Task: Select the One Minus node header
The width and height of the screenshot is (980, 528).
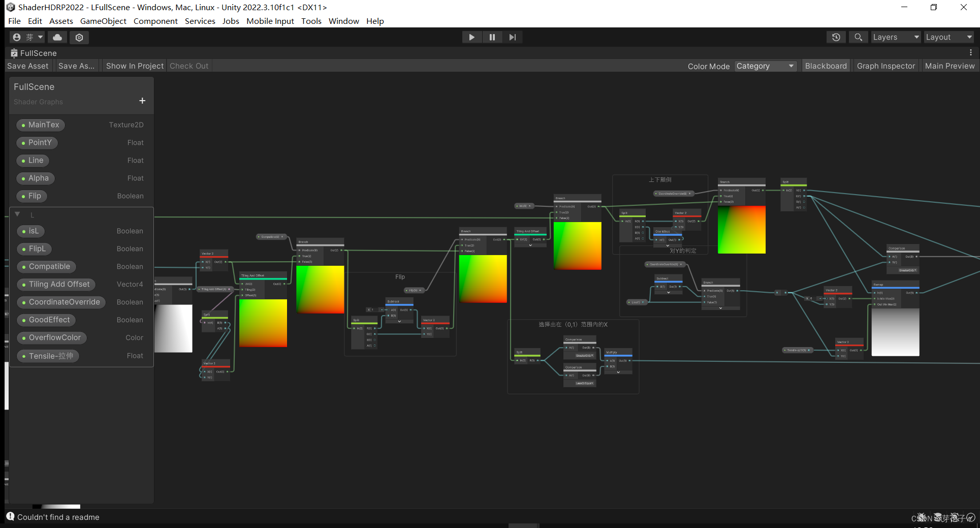Action: click(668, 231)
